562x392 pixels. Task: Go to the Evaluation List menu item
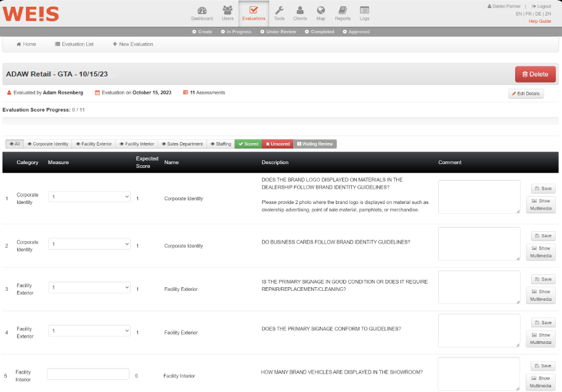(x=74, y=44)
